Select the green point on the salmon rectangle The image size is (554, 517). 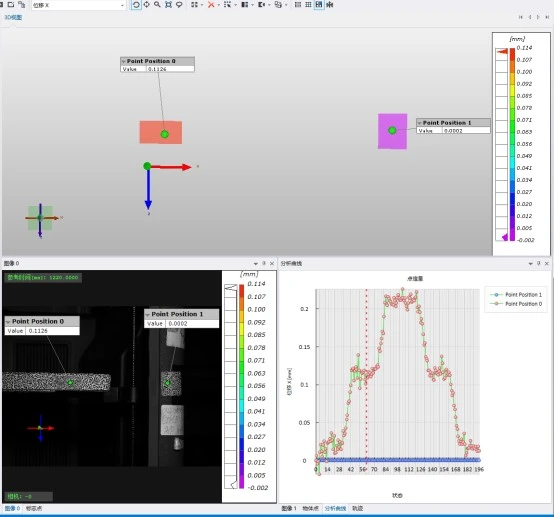click(165, 134)
